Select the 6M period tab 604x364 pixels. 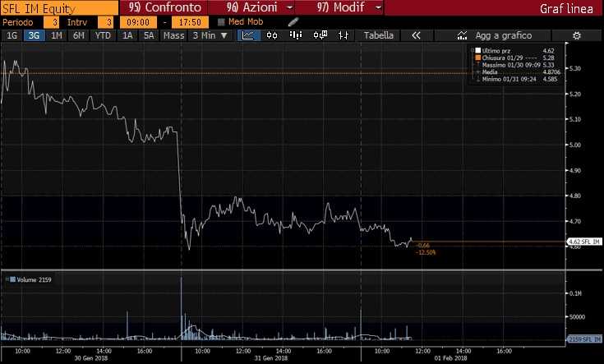click(79, 35)
